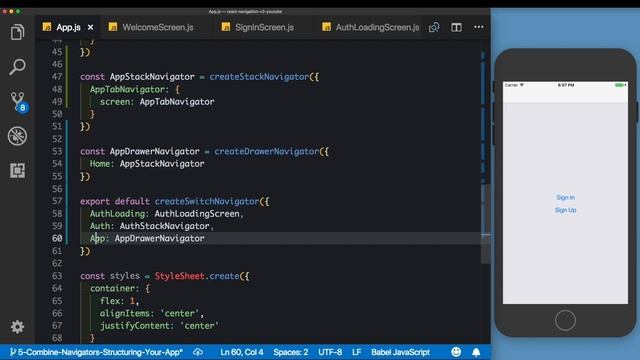640x360 pixels.
Task: Click on 'AuthLoadingScreen,' on line 58
Action: point(199,213)
